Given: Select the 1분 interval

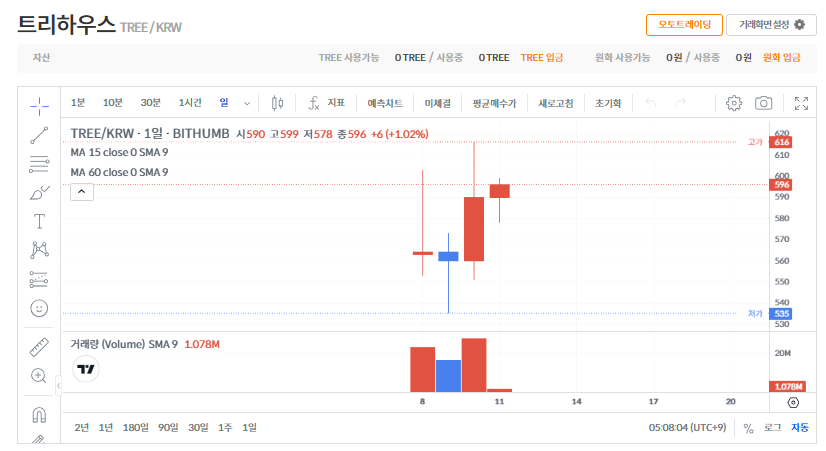Looking at the screenshot, I should click(77, 103).
